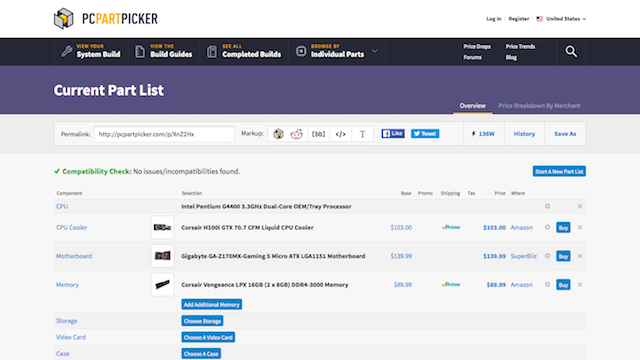Expand Browse by Individual Parts menu

tap(337, 51)
